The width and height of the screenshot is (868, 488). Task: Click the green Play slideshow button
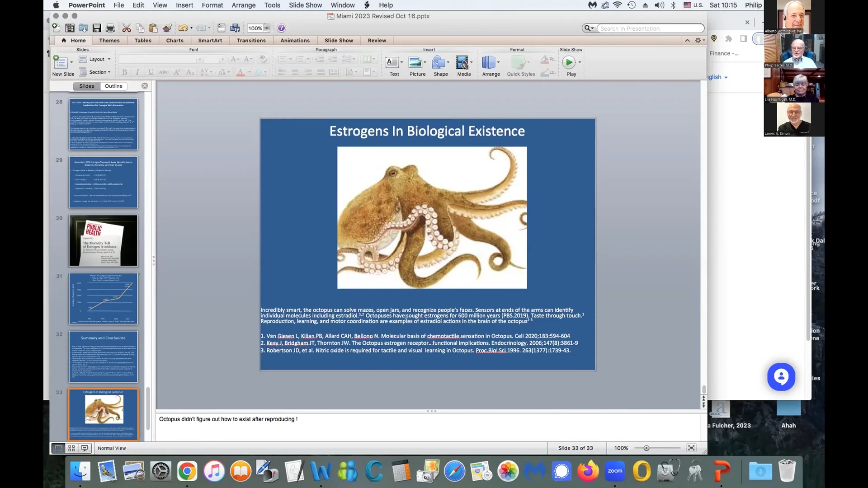[x=569, y=62]
